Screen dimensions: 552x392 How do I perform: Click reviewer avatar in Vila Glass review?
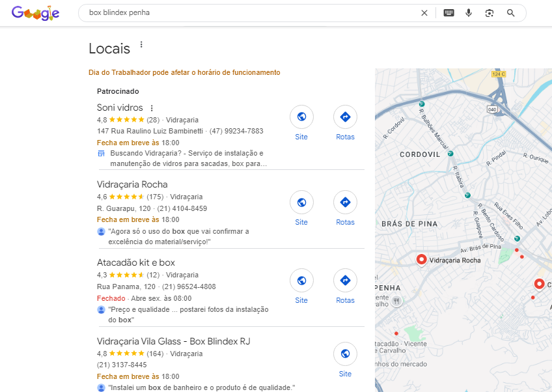pos(101,388)
